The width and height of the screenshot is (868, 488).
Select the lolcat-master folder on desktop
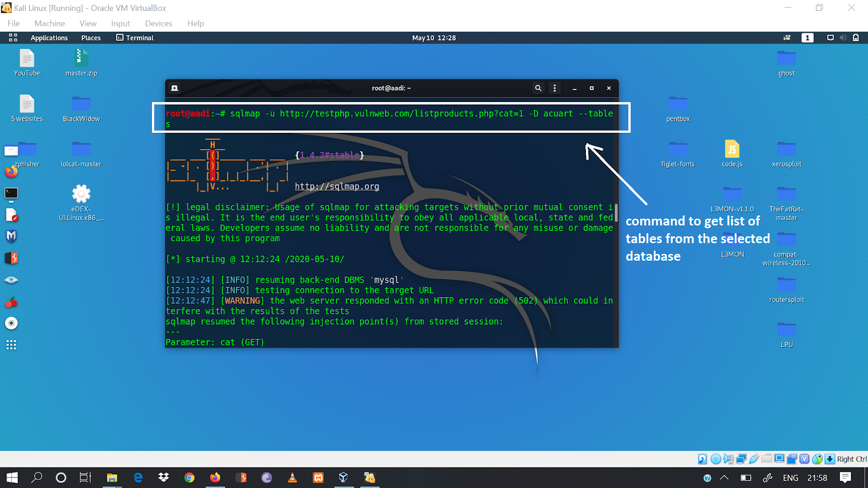(x=81, y=154)
